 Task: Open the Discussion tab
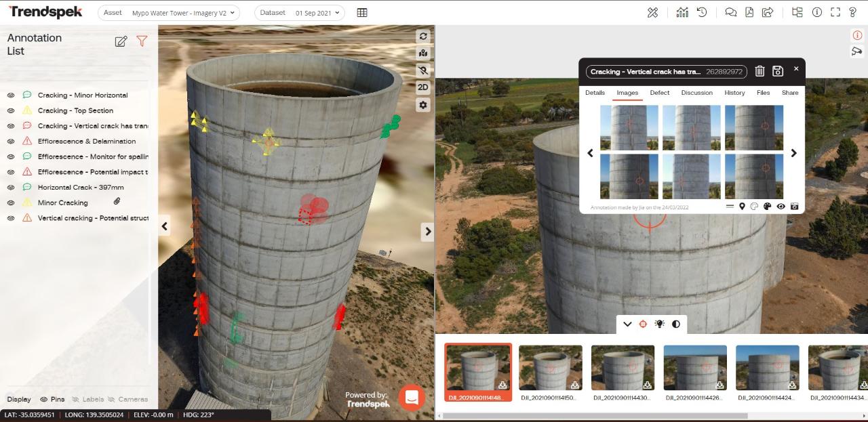click(696, 93)
